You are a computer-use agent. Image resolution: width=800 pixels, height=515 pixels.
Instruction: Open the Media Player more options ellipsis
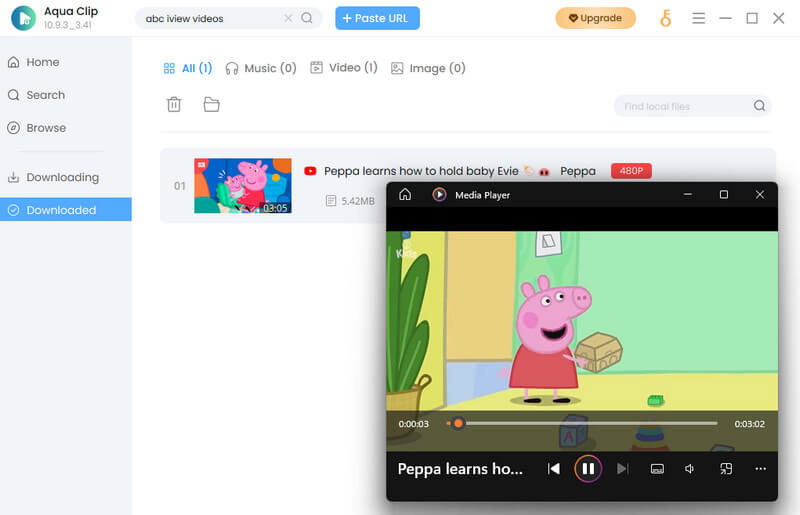760,469
